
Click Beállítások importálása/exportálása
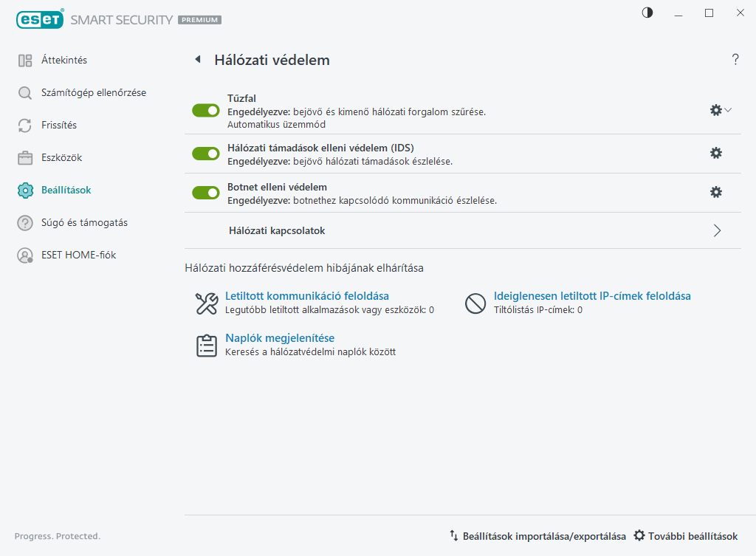click(537, 536)
